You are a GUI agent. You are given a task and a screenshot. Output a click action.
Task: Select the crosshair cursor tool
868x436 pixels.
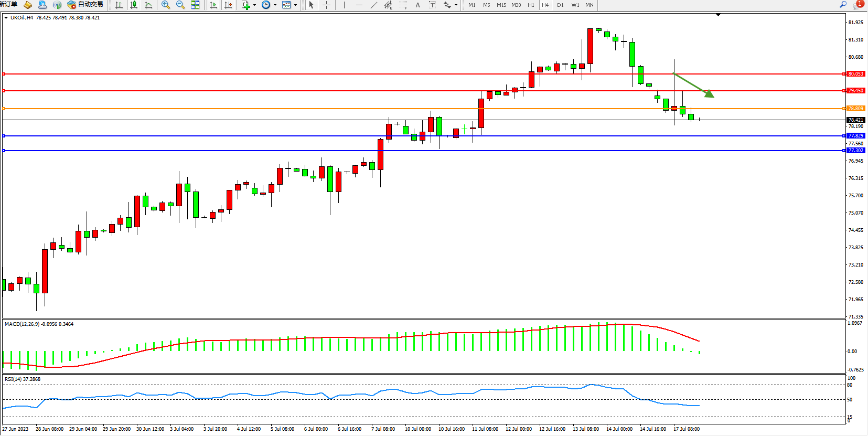[326, 5]
